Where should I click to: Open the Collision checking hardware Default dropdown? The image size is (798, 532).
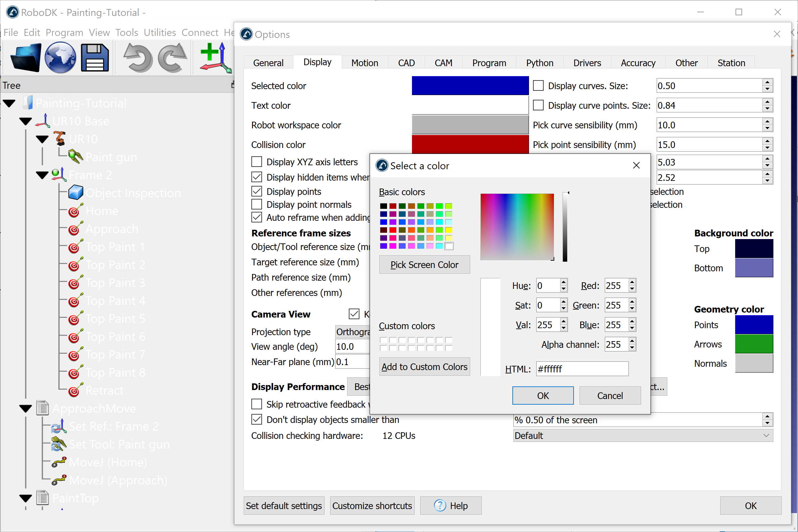(643, 436)
